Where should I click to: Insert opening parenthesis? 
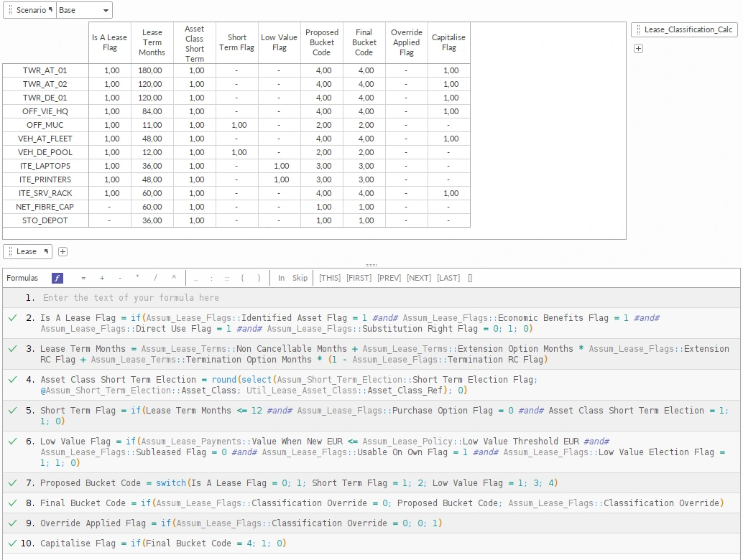(243, 278)
